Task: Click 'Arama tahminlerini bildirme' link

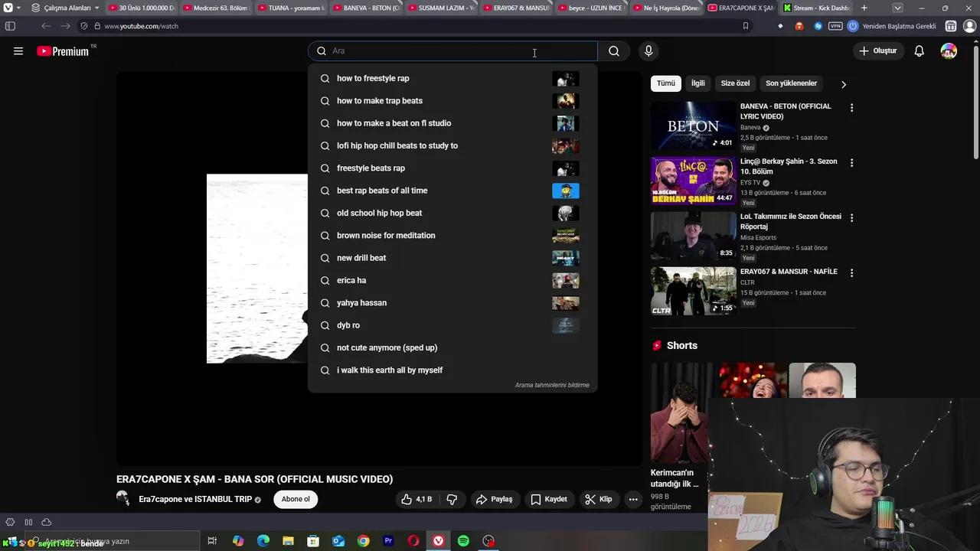Action: (552, 385)
